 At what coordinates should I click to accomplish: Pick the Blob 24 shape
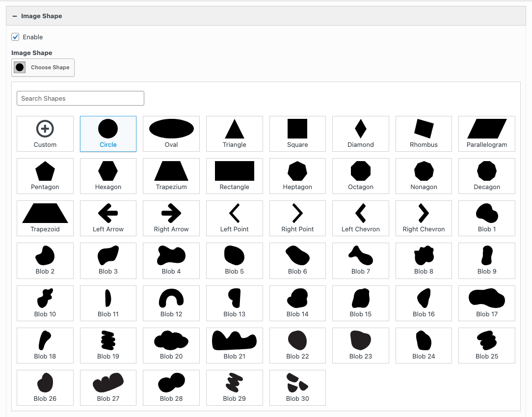(x=424, y=345)
